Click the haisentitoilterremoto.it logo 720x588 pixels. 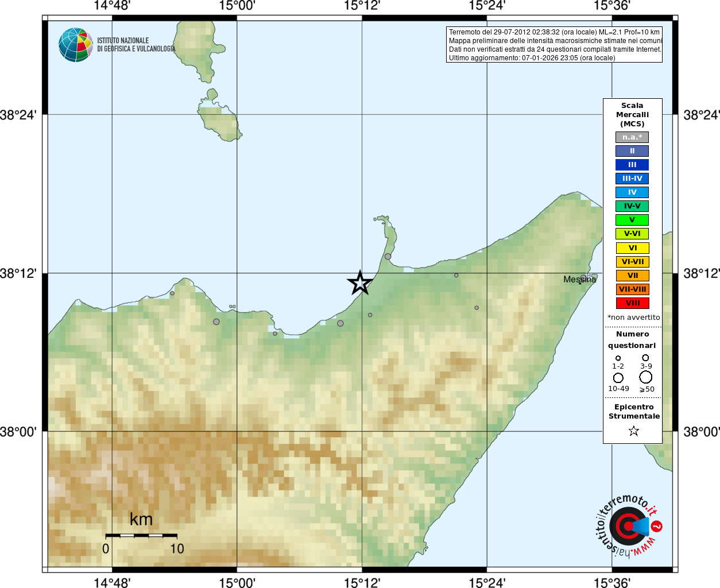627,526
